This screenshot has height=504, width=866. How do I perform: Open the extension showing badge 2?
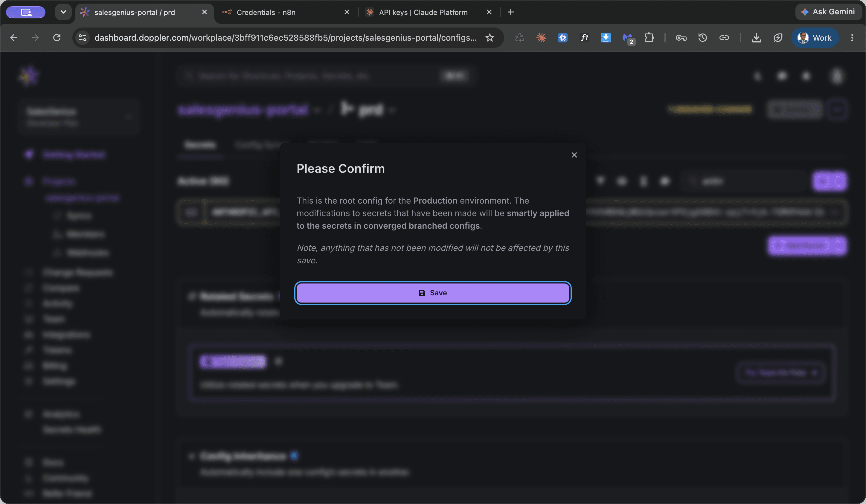coord(628,39)
